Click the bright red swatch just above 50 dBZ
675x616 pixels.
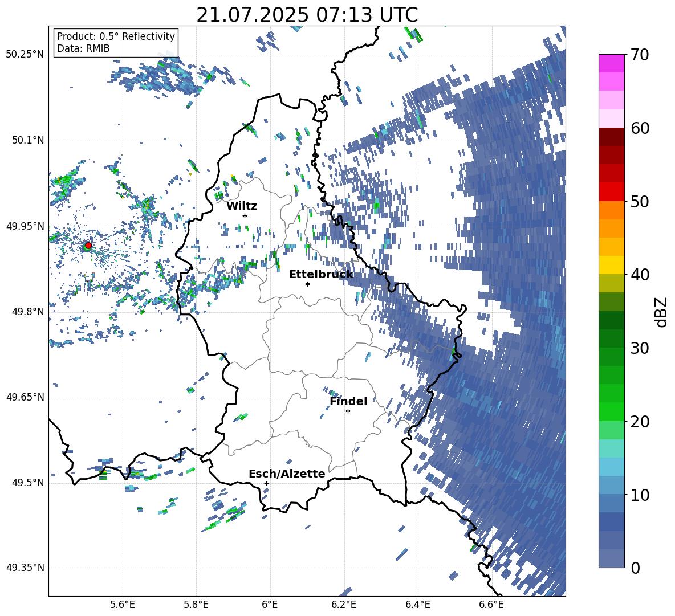point(611,192)
